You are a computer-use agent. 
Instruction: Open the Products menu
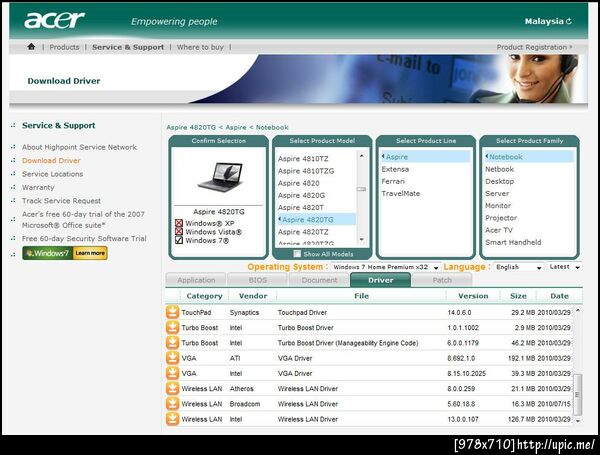[64, 47]
